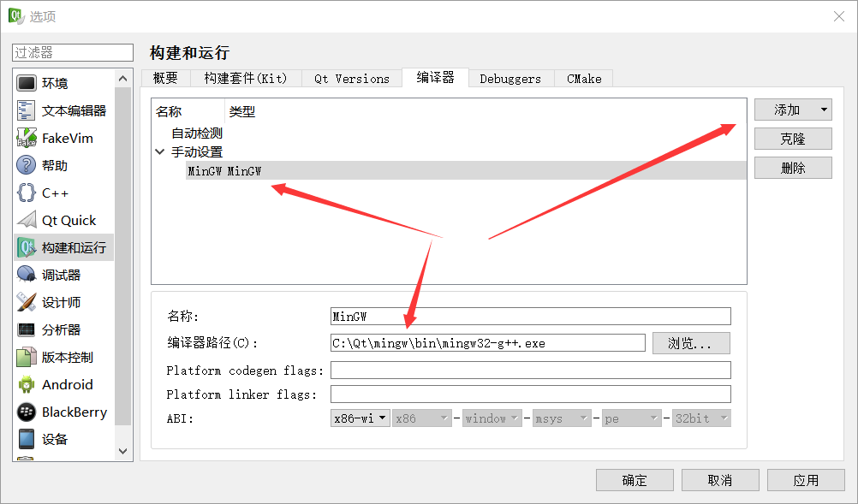Click the 取消 cancel button
The image size is (858, 504).
[x=720, y=480]
